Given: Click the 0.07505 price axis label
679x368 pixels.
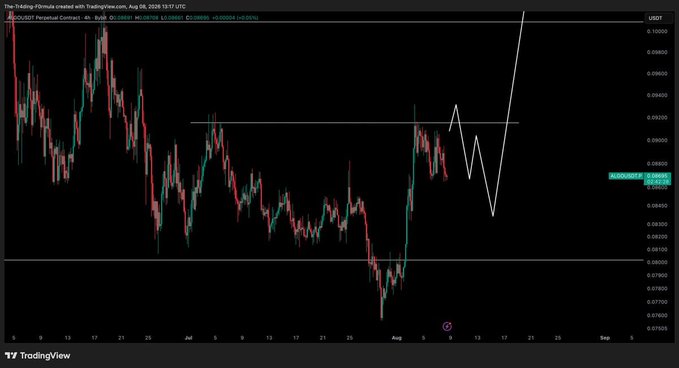Looking at the screenshot, I should coord(657,329).
